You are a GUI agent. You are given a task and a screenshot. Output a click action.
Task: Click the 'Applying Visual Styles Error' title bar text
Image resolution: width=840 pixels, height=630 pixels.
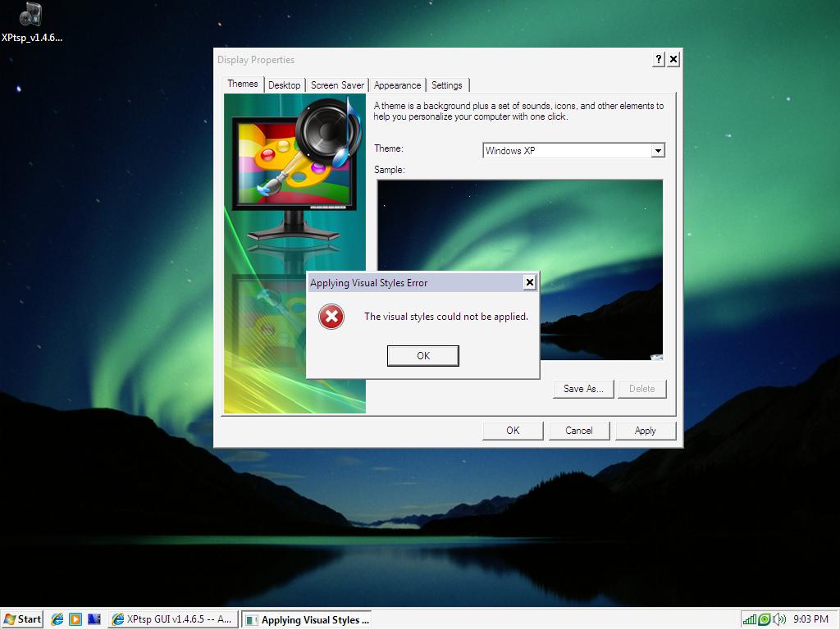coord(368,283)
